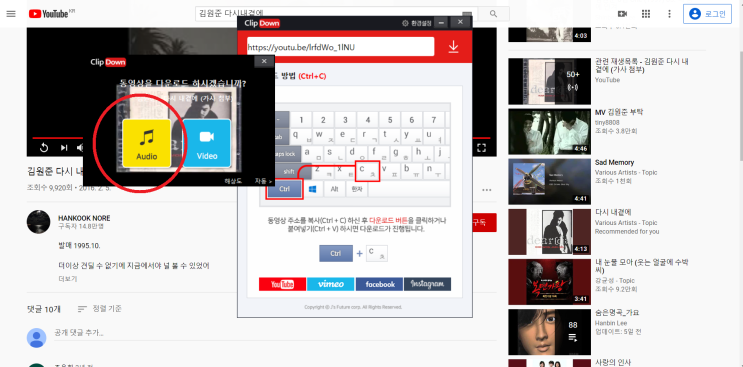The height and width of the screenshot is (367, 743).
Task: Click the 공개 댓글 추가 comment field
Action: pos(275,333)
